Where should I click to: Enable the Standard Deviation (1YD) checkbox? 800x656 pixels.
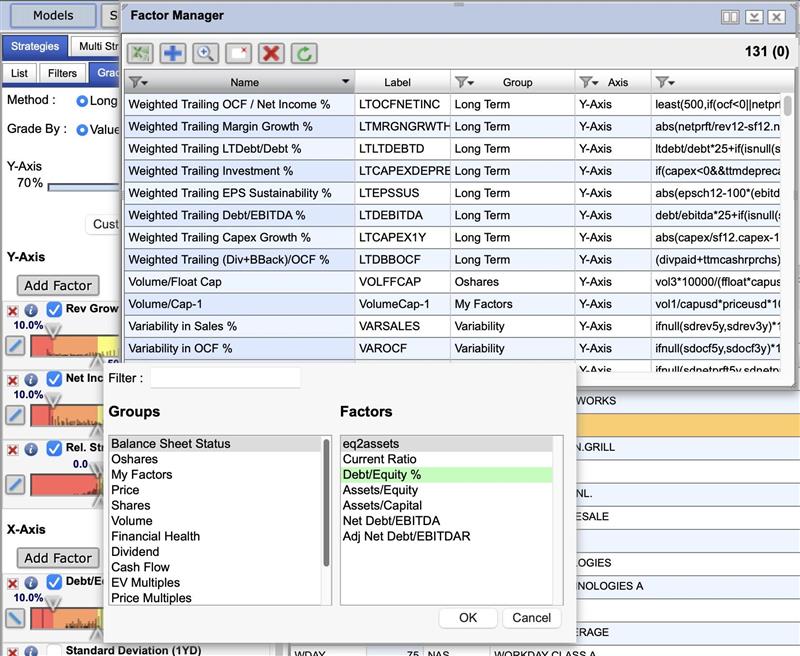click(x=55, y=651)
